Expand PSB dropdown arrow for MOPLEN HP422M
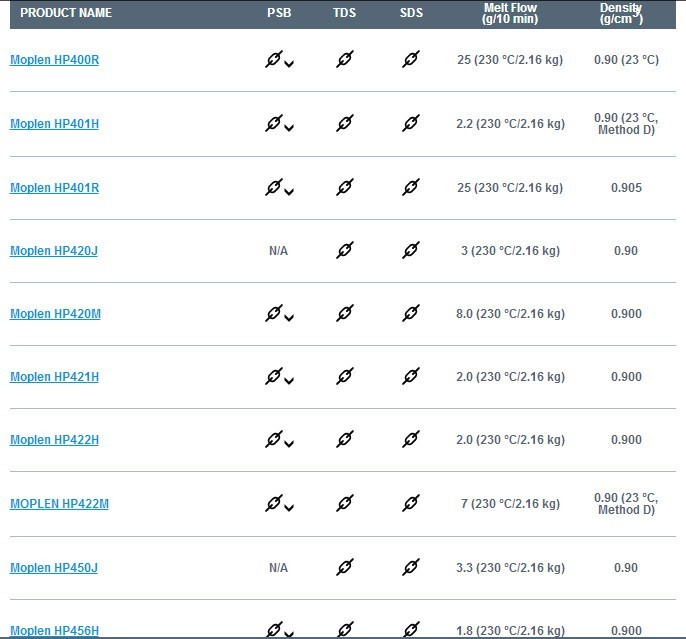686x639 pixels. pyautogui.click(x=289, y=509)
